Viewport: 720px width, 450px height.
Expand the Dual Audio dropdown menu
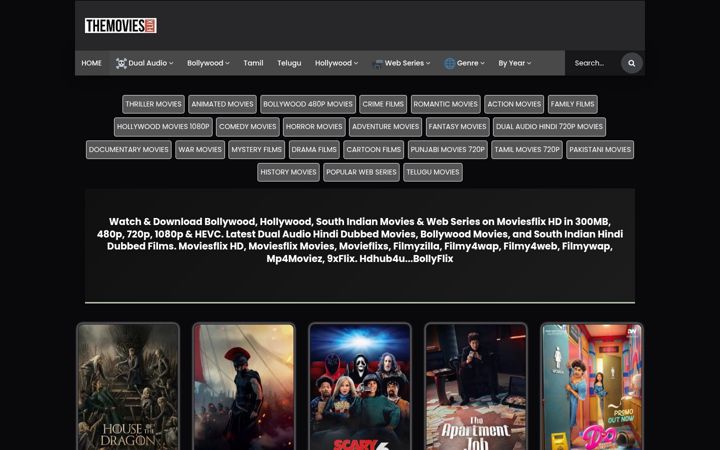point(144,63)
